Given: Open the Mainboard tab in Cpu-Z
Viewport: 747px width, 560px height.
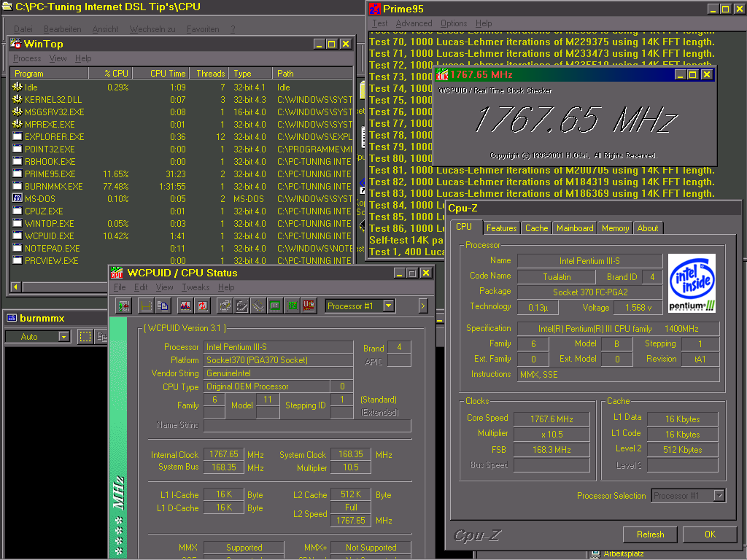Looking at the screenshot, I should point(575,228).
